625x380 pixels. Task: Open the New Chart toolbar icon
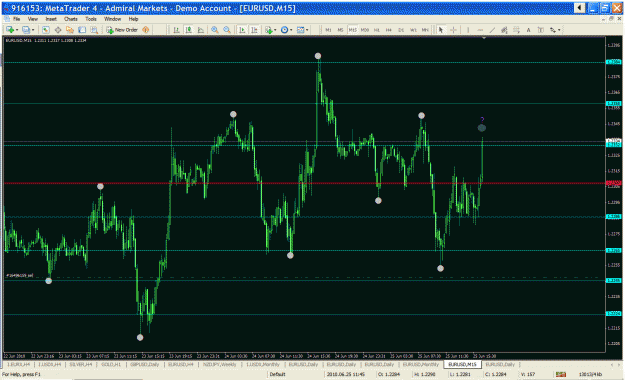pyautogui.click(x=9, y=30)
